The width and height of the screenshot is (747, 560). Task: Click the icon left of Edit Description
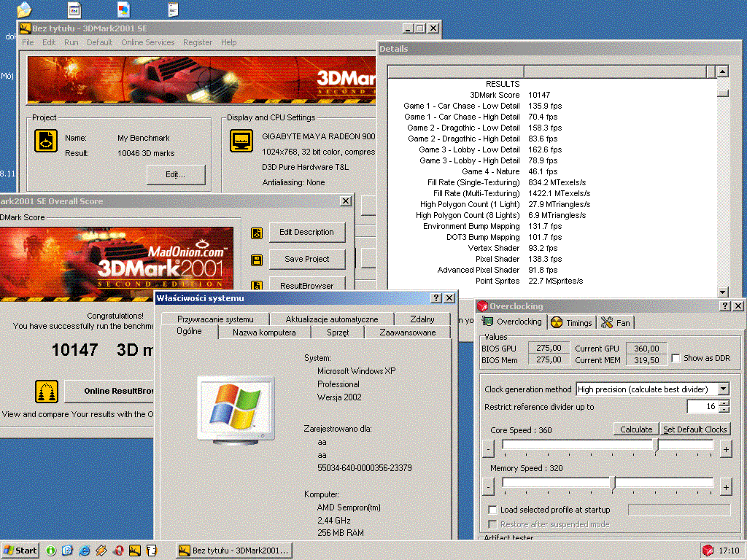(257, 233)
